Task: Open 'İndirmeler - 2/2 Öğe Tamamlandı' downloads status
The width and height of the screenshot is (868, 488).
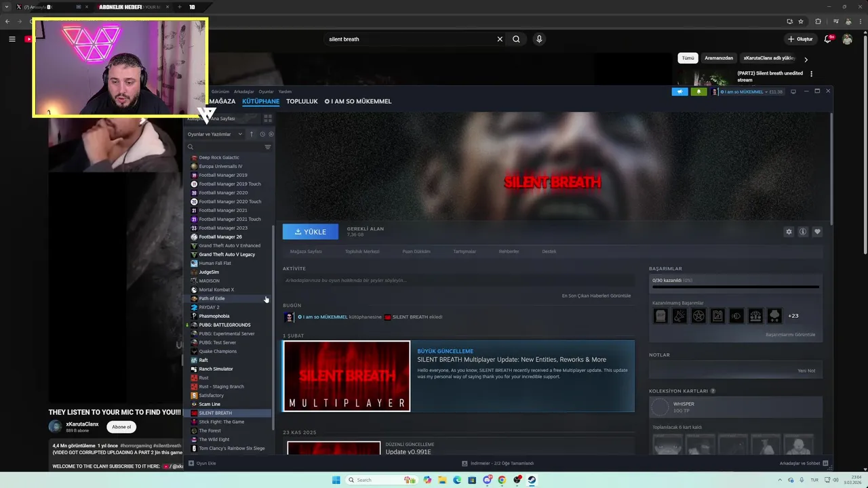Action: [498, 464]
